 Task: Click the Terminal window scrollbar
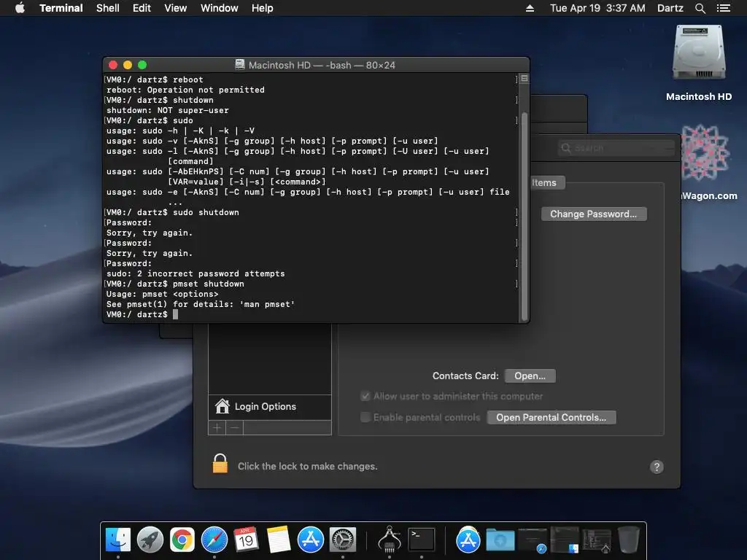click(524, 217)
